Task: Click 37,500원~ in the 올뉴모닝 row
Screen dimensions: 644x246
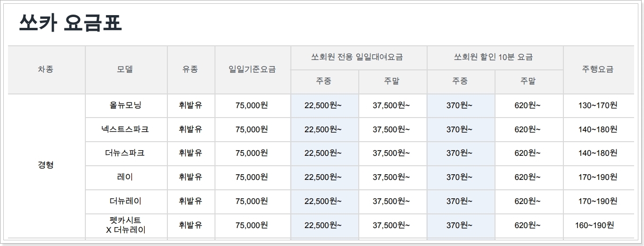Action: [x=391, y=105]
